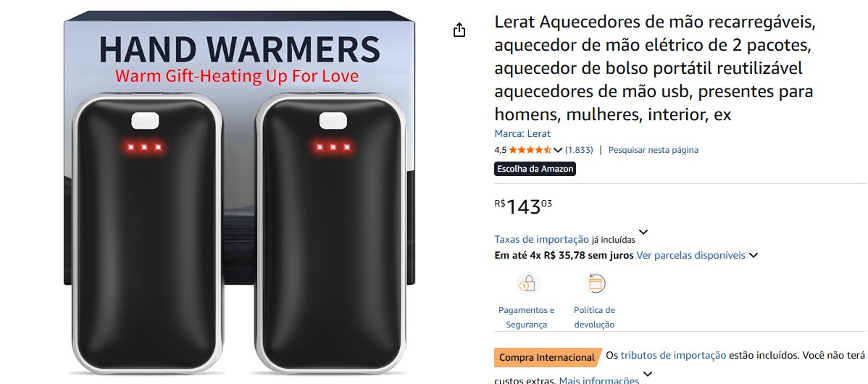Open the Política de devolução box icon
The image size is (868, 384).
(595, 284)
